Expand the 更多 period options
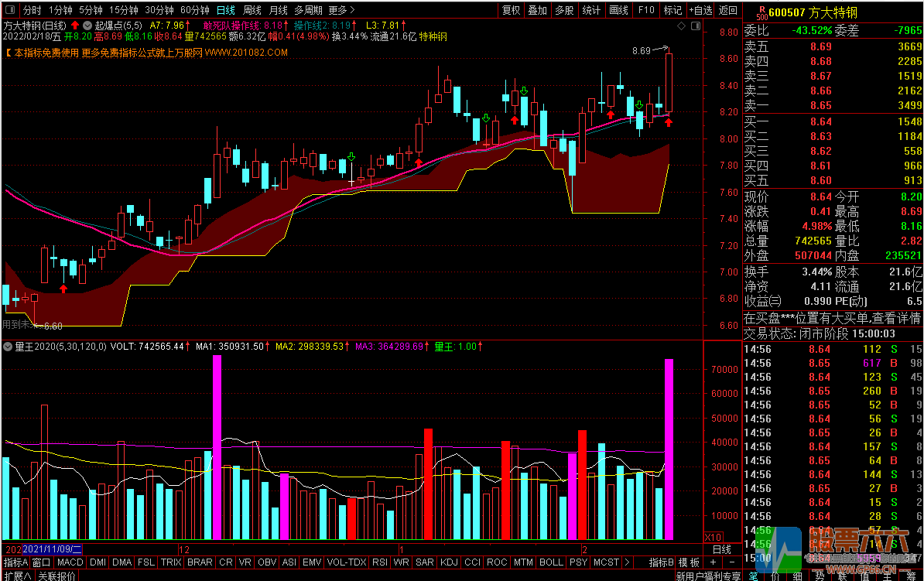This screenshot has width=924, height=581. click(341, 10)
